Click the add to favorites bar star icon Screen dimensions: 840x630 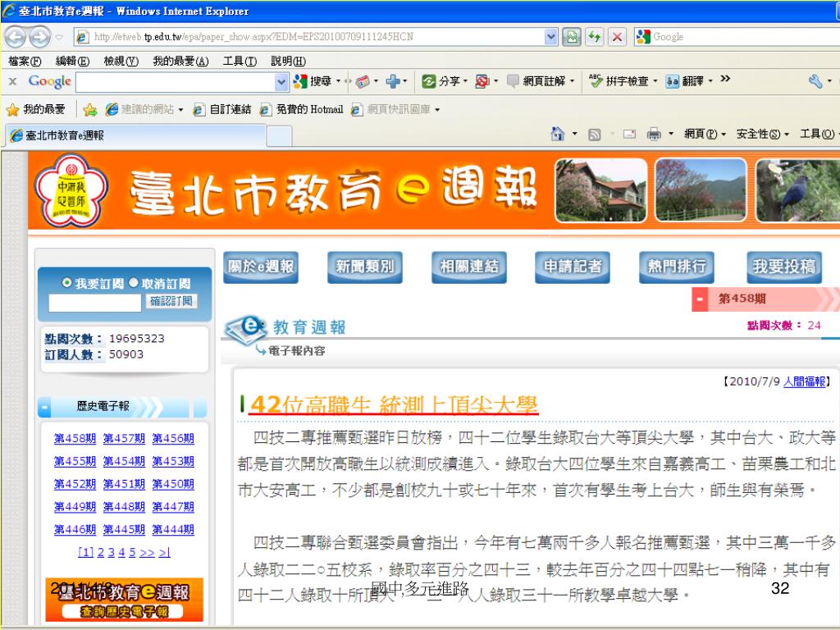(90, 110)
